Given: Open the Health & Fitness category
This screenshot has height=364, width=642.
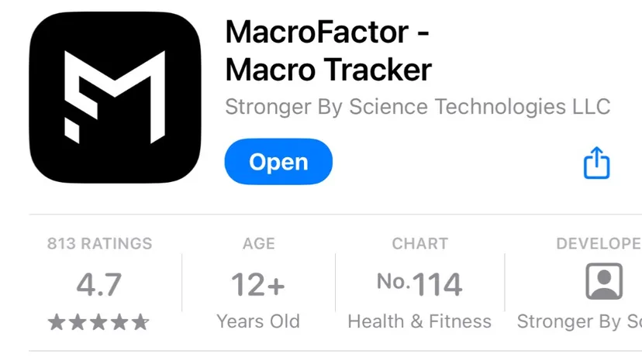Looking at the screenshot, I should click(419, 321).
